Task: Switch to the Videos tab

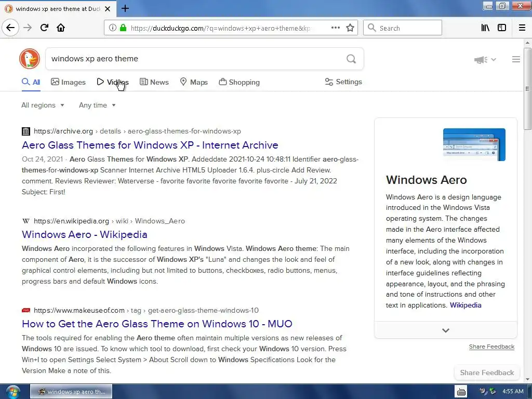Action: (x=113, y=82)
